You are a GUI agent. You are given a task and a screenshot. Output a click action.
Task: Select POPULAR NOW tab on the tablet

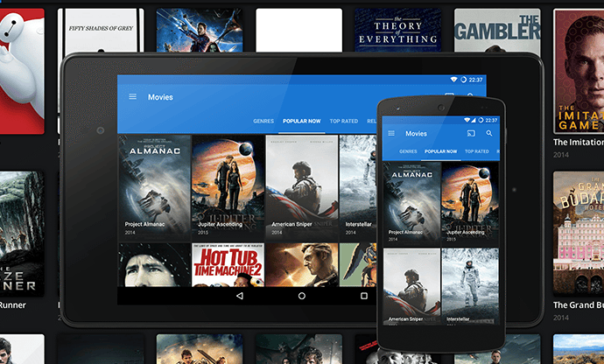[302, 121]
